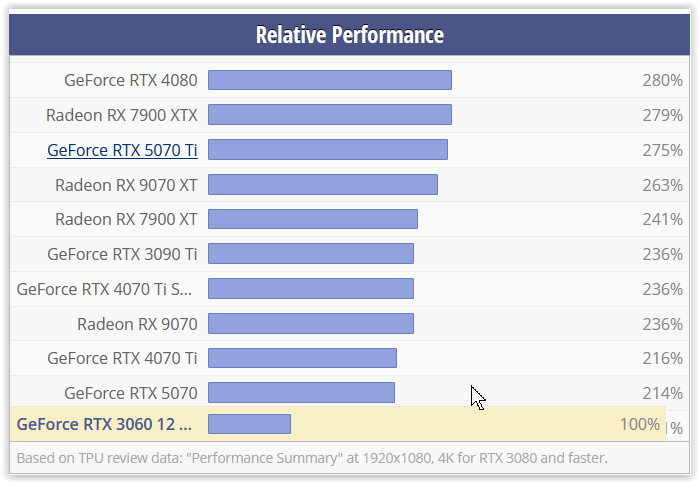Screen dimensions: 699x483
Task: Click the GeForce RTX 5070 label
Action: tap(131, 392)
